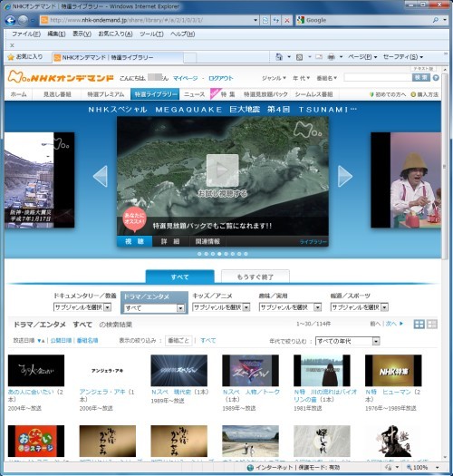Select the すべて tab
Screen dimensions: 453x476
(x=180, y=277)
